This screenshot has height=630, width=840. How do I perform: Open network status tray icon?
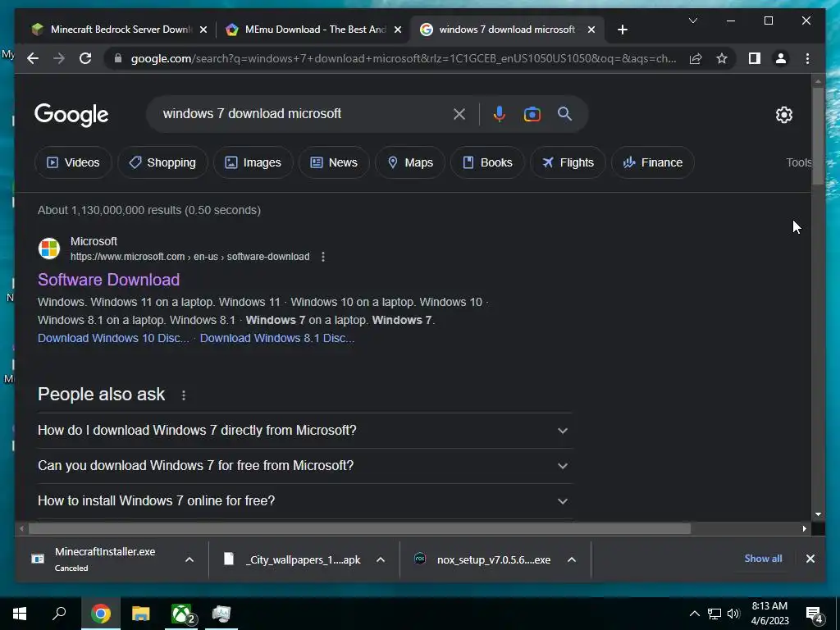(x=714, y=614)
